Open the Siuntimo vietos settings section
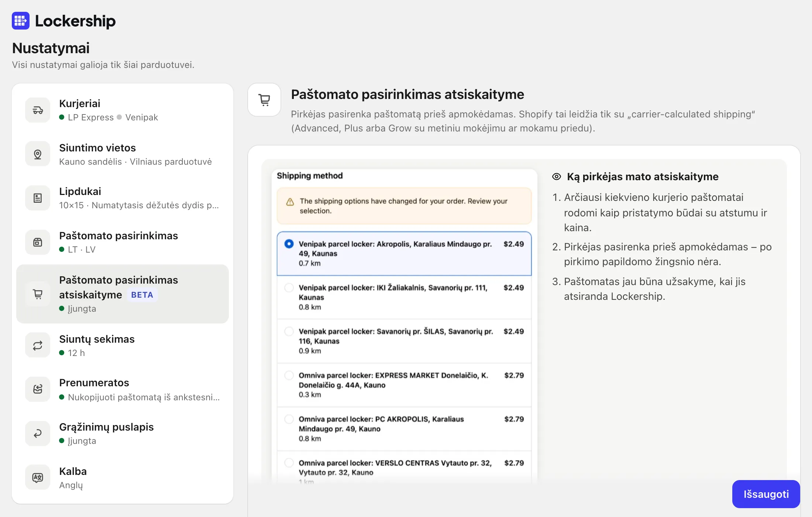The image size is (812, 517). pos(123,154)
